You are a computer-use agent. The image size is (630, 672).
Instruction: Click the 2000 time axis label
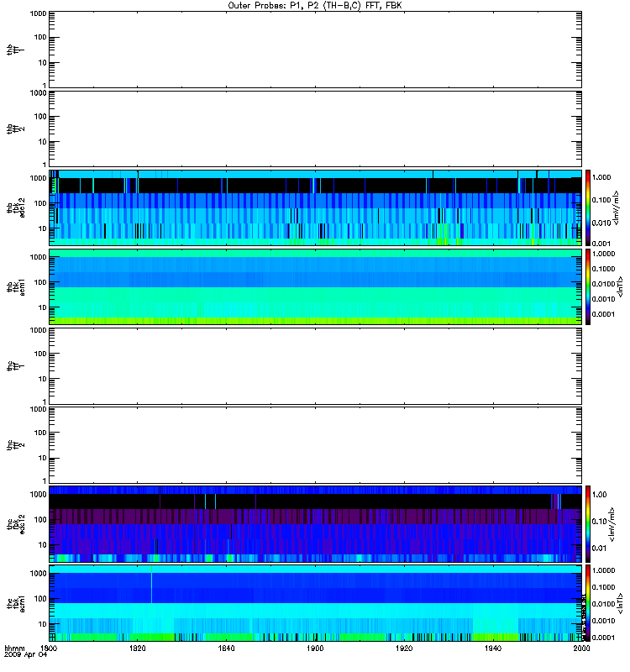(581, 648)
